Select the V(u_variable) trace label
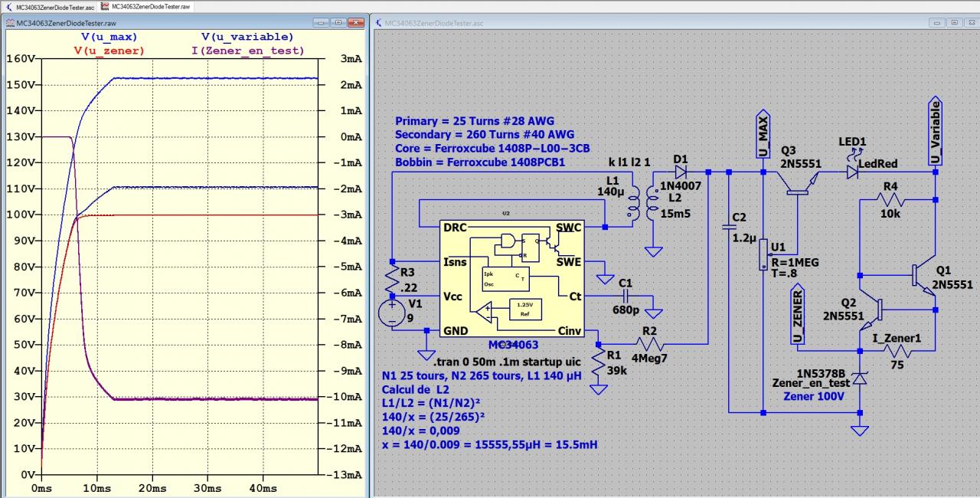The width and height of the screenshot is (980, 498). click(247, 37)
